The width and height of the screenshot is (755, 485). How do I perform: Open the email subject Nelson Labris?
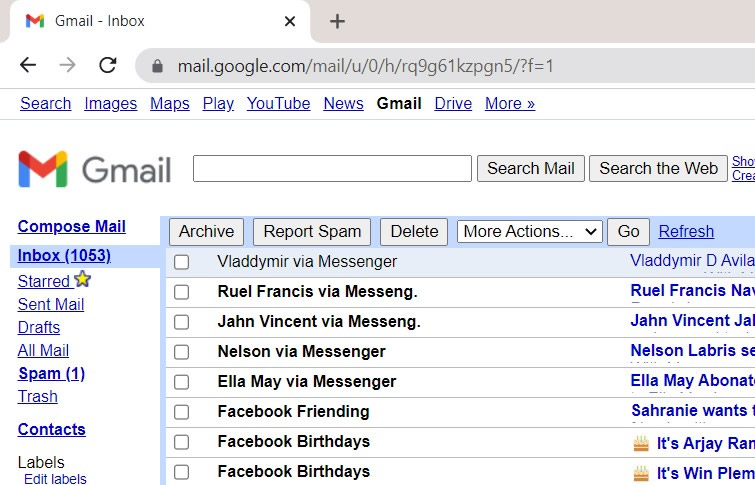692,350
